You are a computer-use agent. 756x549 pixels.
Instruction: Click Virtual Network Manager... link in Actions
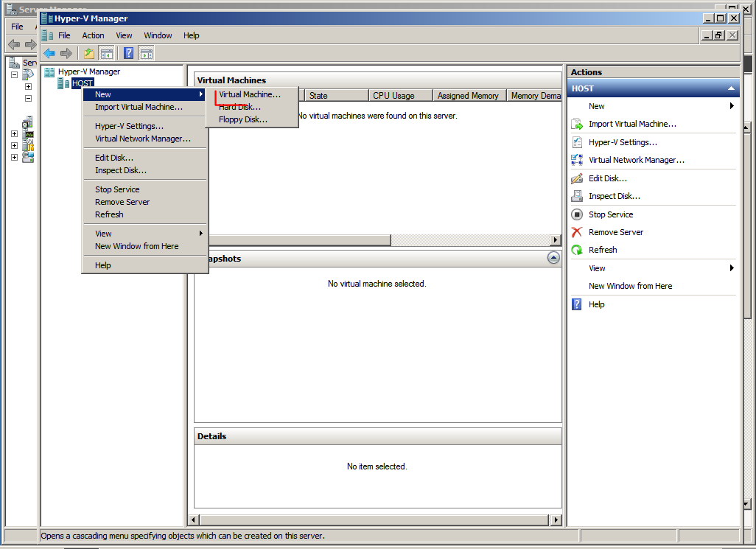(x=637, y=160)
